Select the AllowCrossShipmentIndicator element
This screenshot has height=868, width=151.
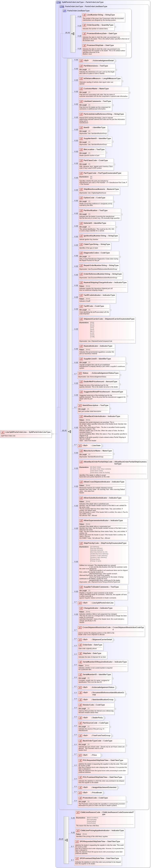[102, 487]
